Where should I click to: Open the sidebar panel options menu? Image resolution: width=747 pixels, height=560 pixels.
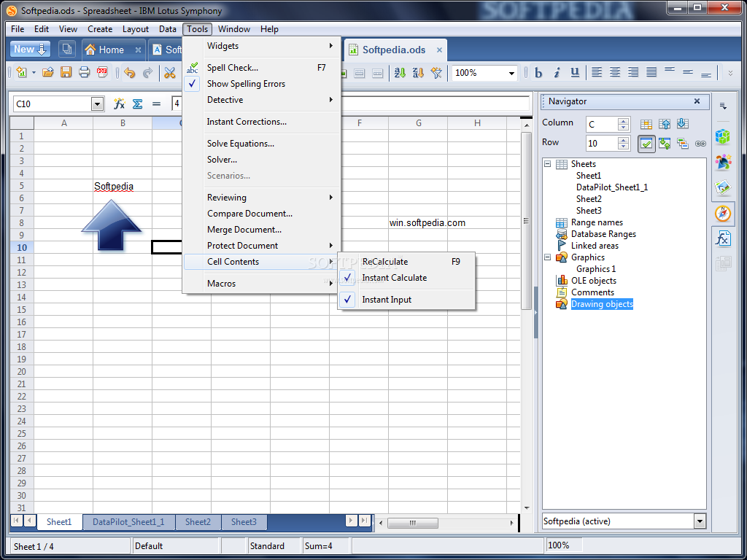coord(723,106)
